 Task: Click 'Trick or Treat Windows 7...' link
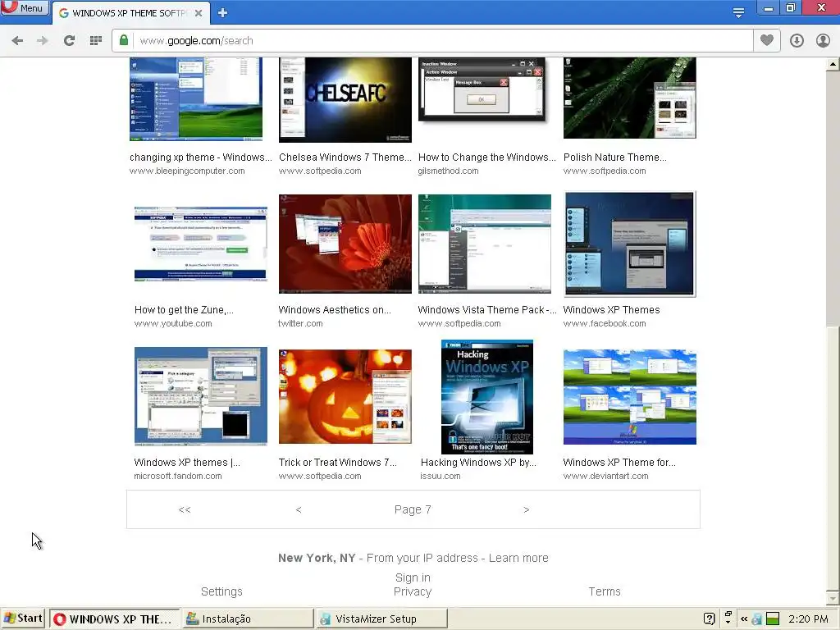[x=337, y=463]
